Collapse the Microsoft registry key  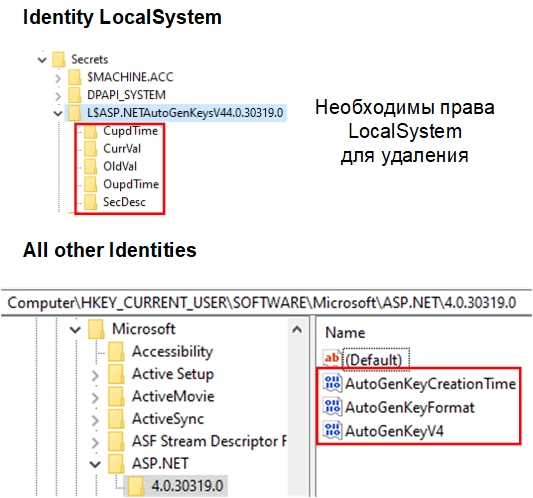pyautogui.click(x=75, y=330)
